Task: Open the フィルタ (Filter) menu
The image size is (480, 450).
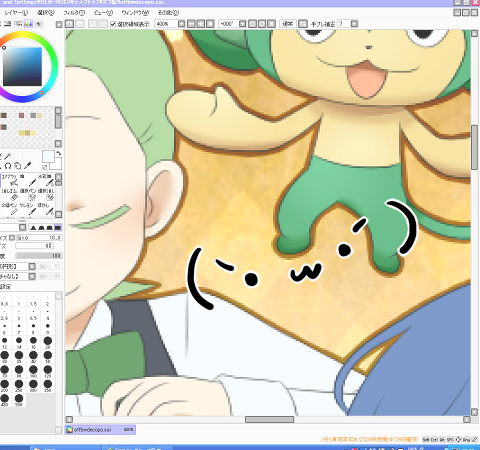Action: [74, 13]
